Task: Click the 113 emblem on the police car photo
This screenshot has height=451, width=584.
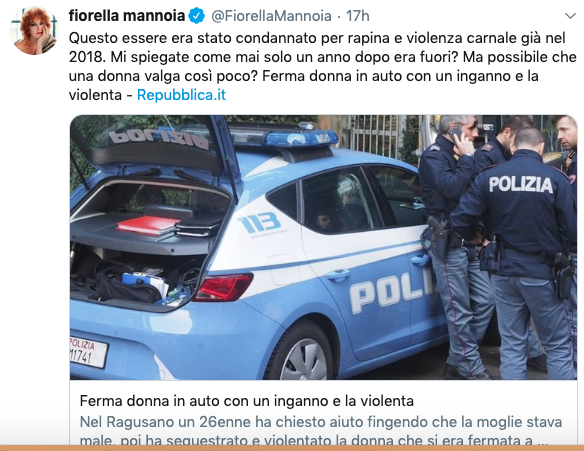Action: 259,222
